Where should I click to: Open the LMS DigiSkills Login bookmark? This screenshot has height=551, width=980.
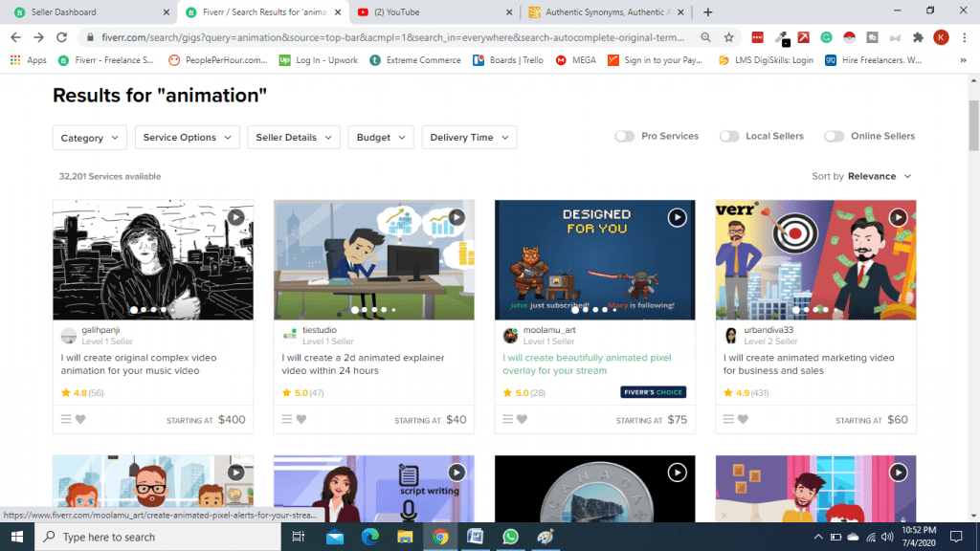point(767,60)
